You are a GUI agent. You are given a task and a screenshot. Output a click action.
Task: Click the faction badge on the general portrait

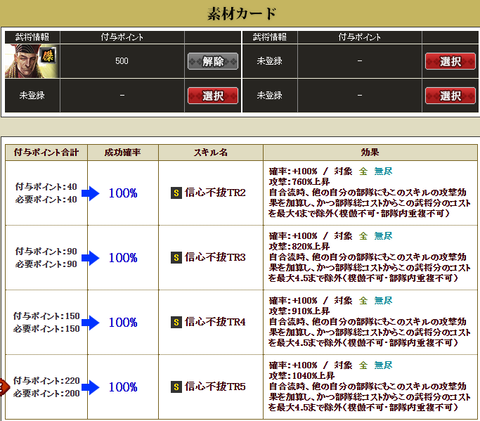tap(48, 55)
